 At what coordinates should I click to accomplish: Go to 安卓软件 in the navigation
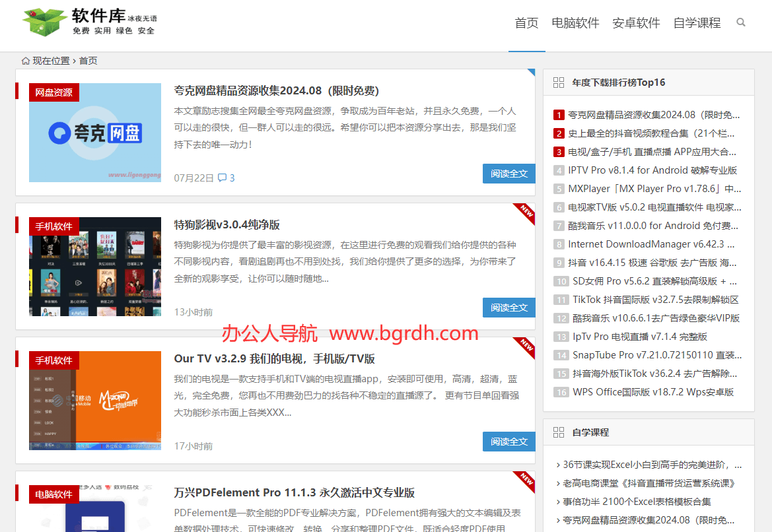coord(636,23)
